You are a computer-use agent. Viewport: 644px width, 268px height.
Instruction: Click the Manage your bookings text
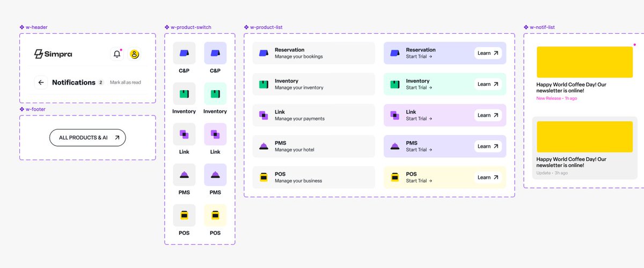click(299, 56)
